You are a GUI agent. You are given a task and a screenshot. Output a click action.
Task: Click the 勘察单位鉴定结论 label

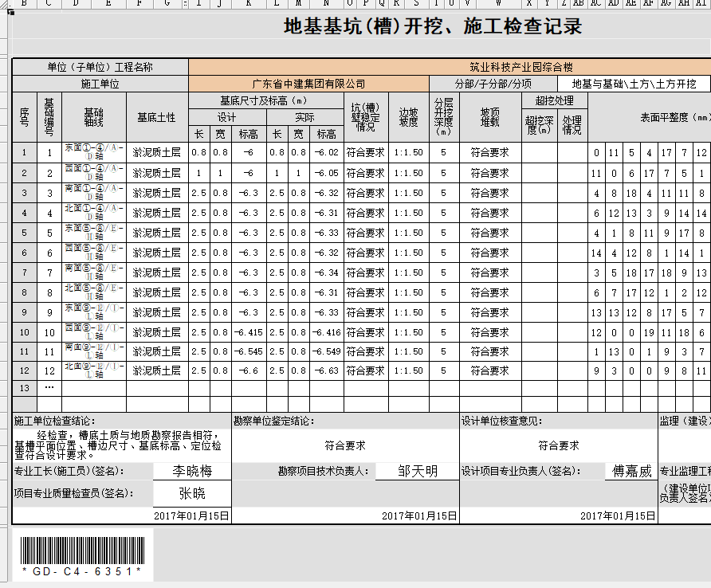point(274,421)
